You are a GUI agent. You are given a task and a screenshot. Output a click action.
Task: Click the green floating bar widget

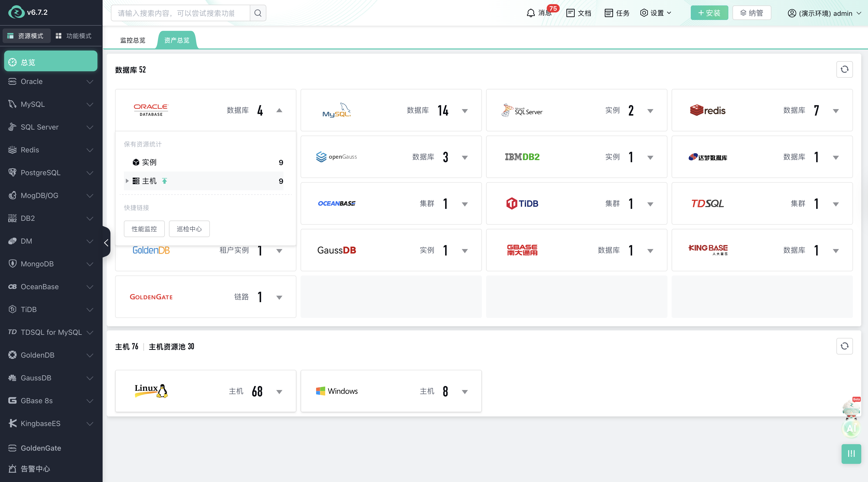tap(851, 454)
